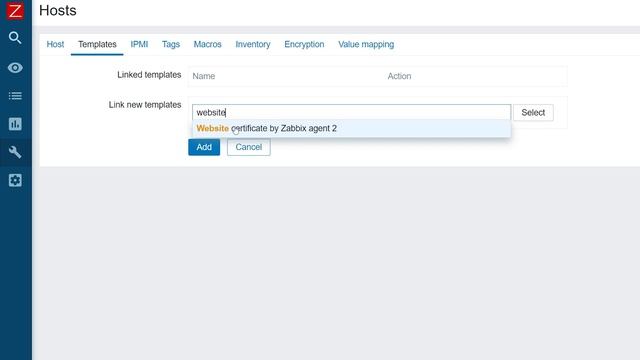Click the 'Linked templates' label

149,75
